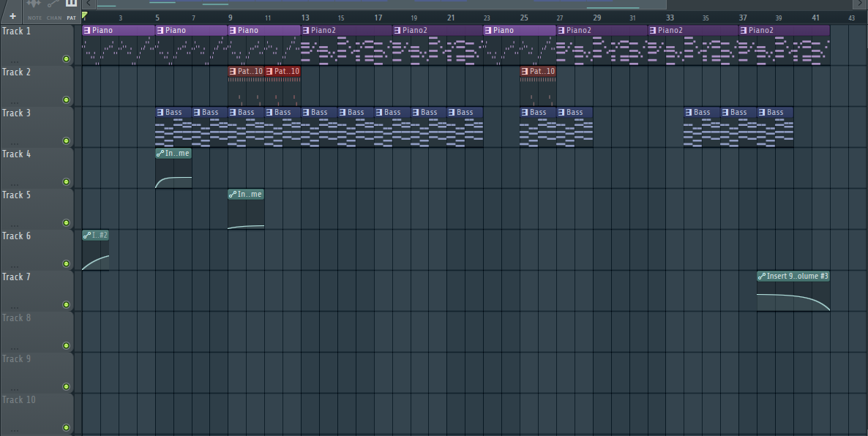Click the volume curve in Insert 9..olume #3 clip
The height and width of the screenshot is (436, 868).
[793, 301]
